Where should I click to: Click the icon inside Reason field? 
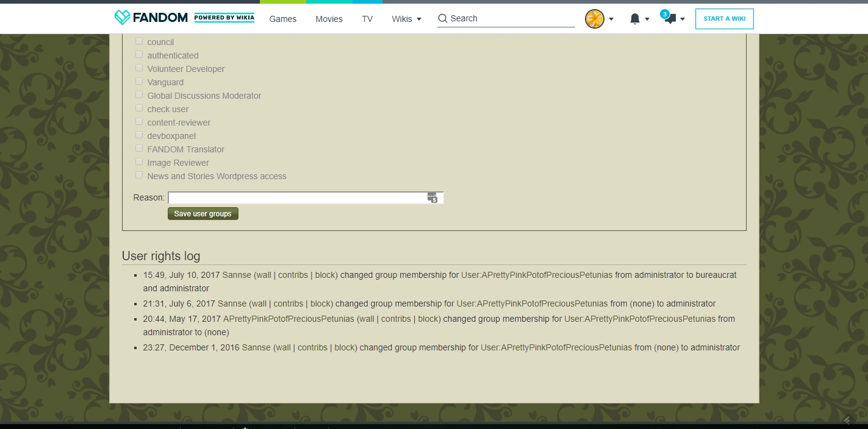click(432, 197)
